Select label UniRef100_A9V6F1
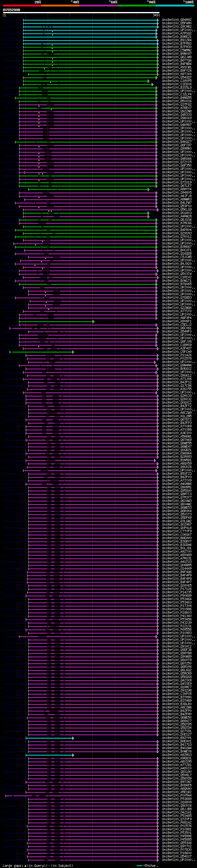This screenshot has width=197, height=868. pyautogui.click(x=177, y=321)
